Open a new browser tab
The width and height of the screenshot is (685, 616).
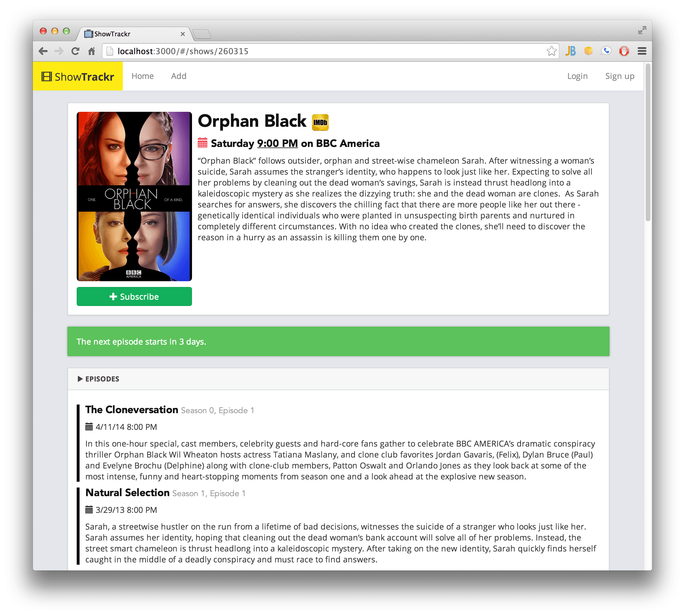pyautogui.click(x=202, y=34)
